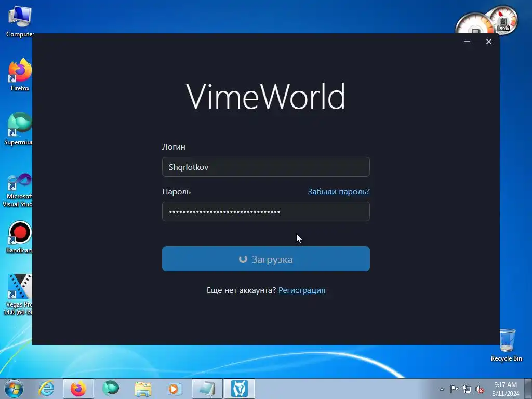Launch Internet Explorer from the taskbar
Viewport: 532px width, 399px height.
[46, 389]
